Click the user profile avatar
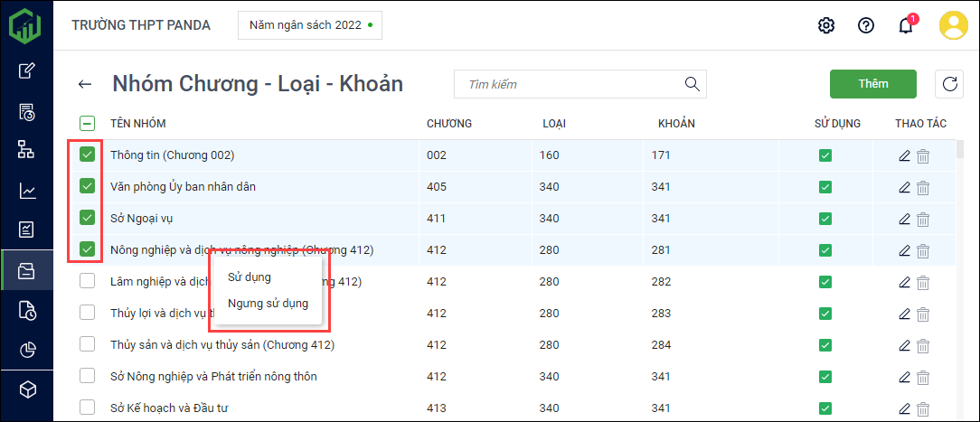This screenshot has height=422, width=980. [x=954, y=25]
